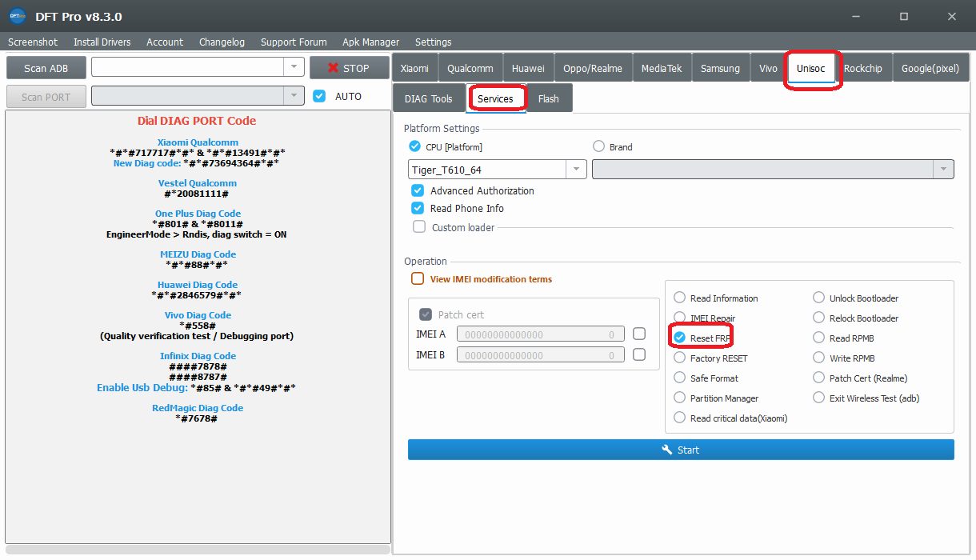Switch to the Samsung tab
Viewport: 976px width, 560px height.
coord(720,68)
